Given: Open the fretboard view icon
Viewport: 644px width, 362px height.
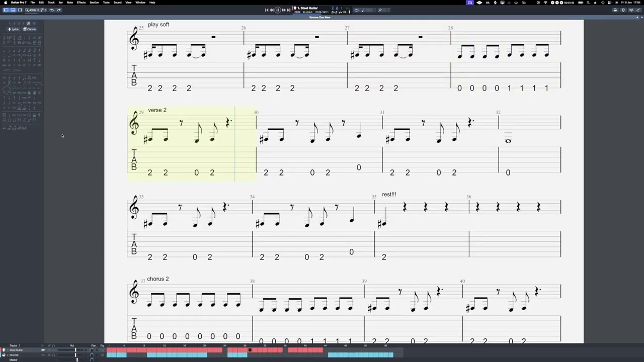Looking at the screenshot, I should pyautogui.click(x=638, y=10).
